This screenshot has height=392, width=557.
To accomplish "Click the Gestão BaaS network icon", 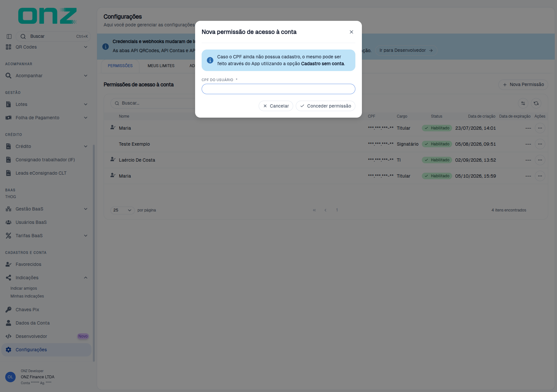I will 8,209.
